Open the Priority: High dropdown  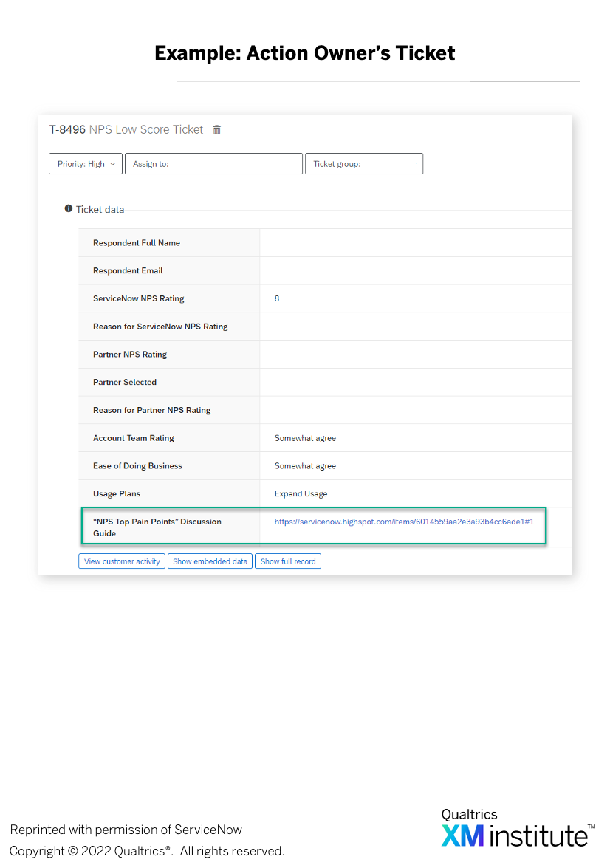tap(86, 164)
